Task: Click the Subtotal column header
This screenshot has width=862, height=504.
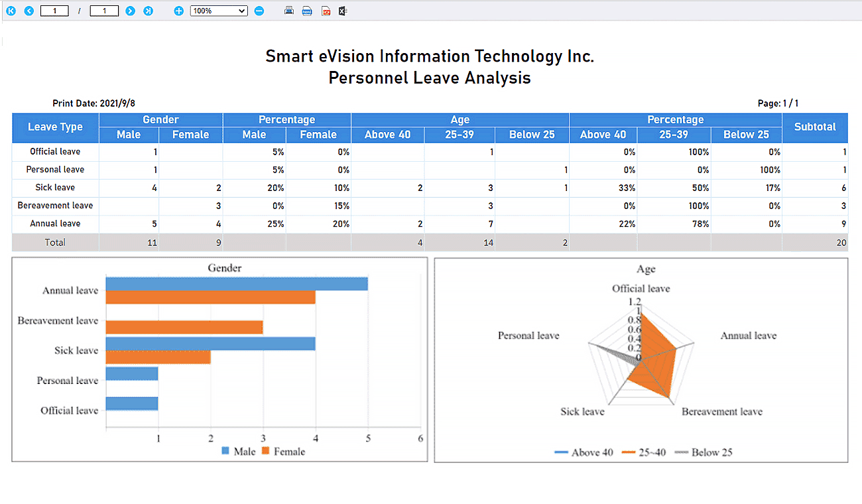Action: pyautogui.click(x=816, y=127)
